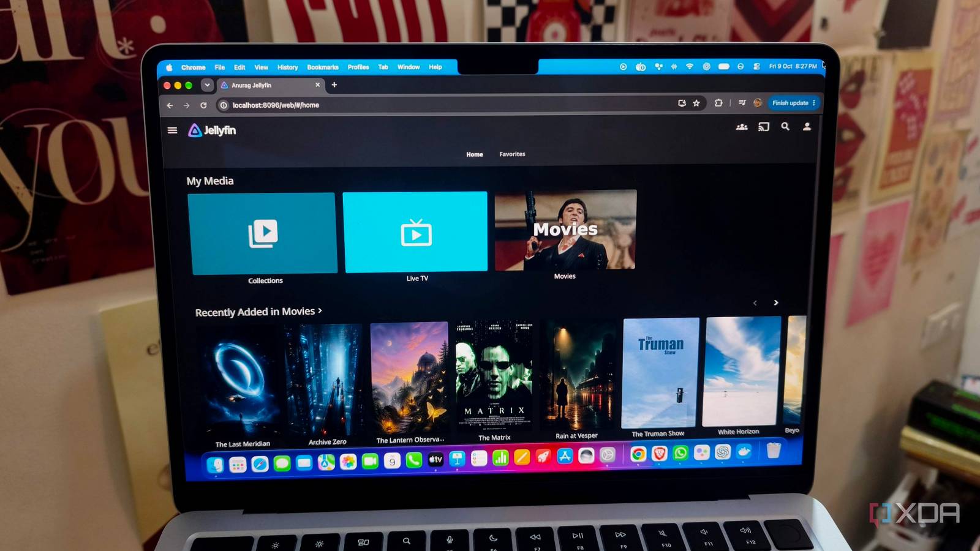Screen dimensions: 980x551
Task: Open the Chrome media controls icon
Action: pos(742,103)
